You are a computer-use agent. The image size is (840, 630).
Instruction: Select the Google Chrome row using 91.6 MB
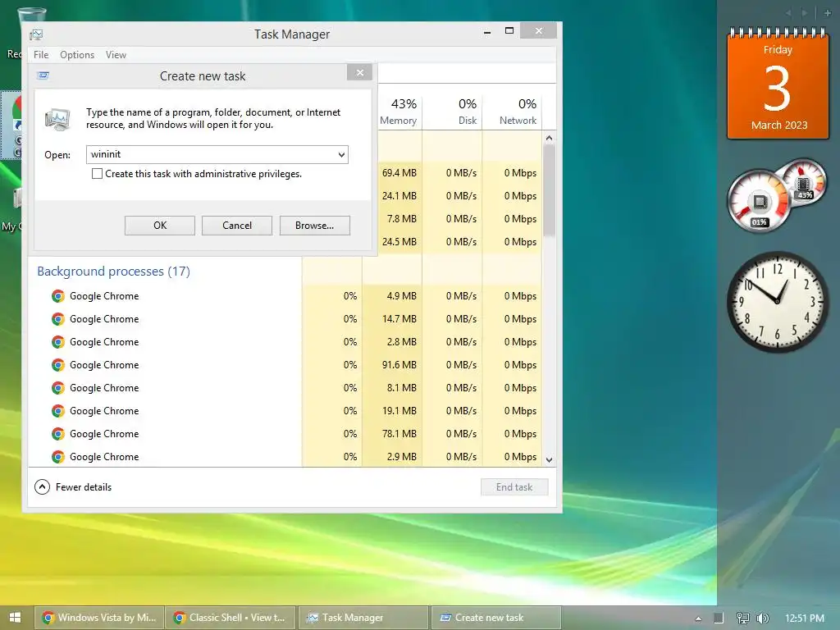point(285,365)
